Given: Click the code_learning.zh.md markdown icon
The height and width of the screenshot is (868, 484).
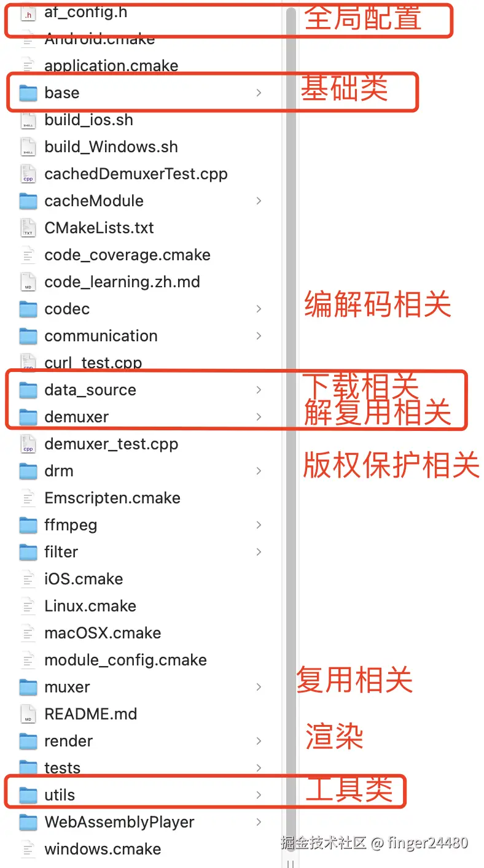Looking at the screenshot, I should [28, 282].
